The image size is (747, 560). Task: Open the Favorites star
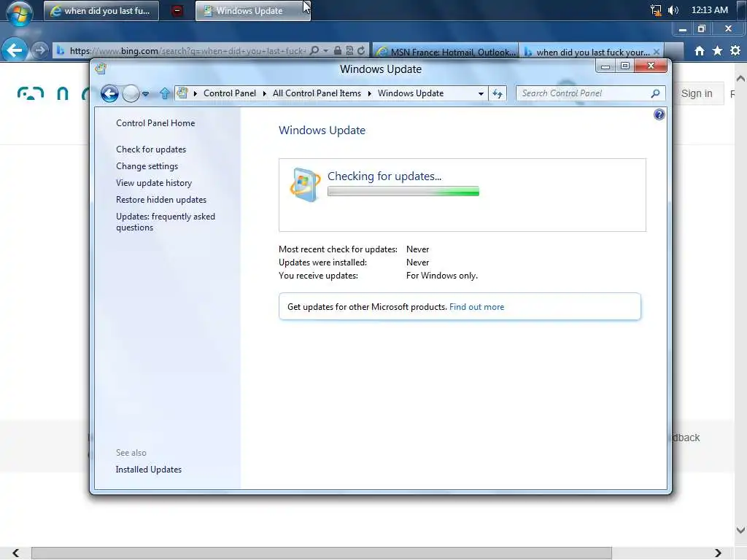pos(717,50)
